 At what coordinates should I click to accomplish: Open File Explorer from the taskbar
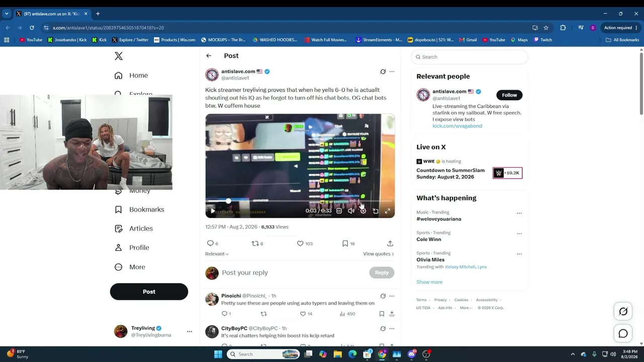pos(338,354)
